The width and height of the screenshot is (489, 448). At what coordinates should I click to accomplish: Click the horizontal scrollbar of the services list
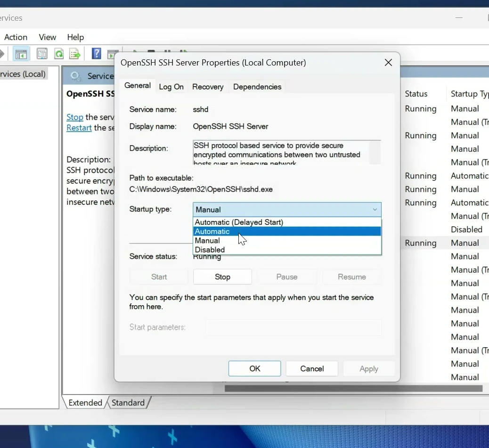(353, 389)
